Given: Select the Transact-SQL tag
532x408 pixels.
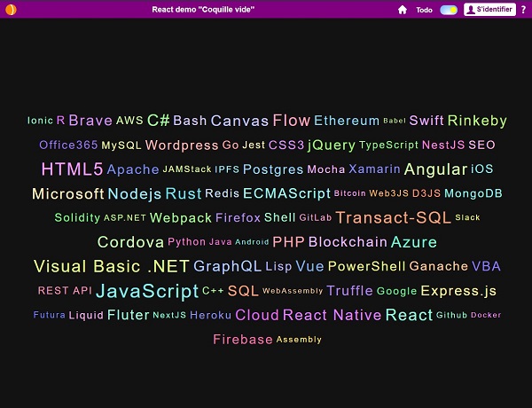Looking at the screenshot, I should 393,217.
